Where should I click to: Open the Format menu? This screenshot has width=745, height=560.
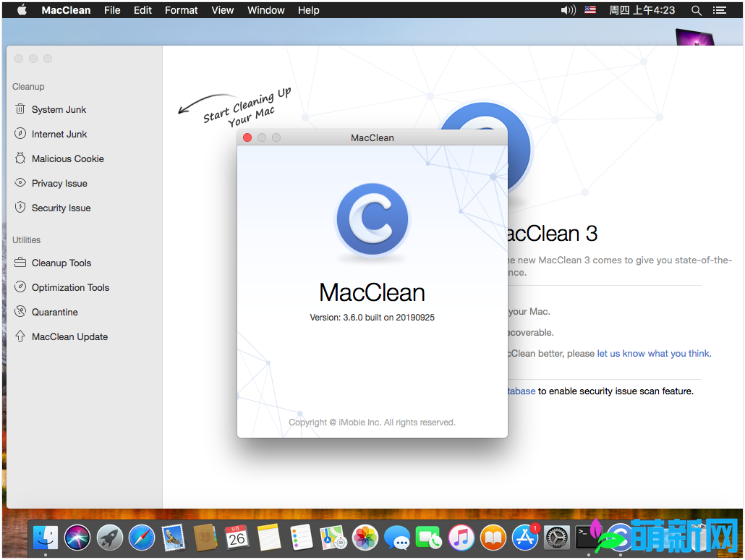tap(181, 10)
